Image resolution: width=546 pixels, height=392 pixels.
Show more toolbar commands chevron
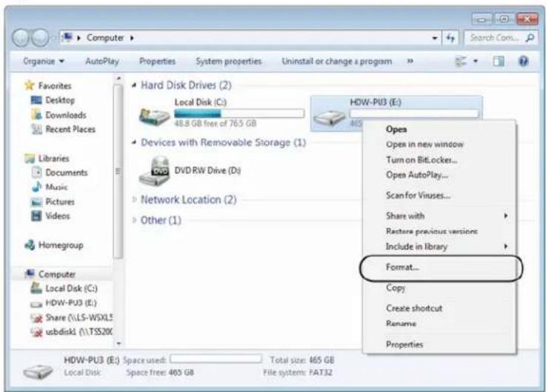point(410,62)
